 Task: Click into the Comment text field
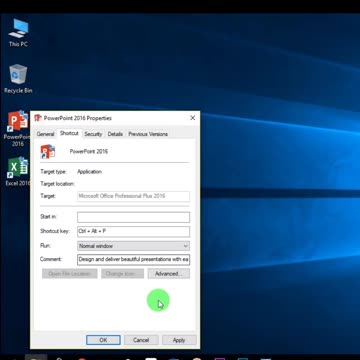click(x=133, y=259)
